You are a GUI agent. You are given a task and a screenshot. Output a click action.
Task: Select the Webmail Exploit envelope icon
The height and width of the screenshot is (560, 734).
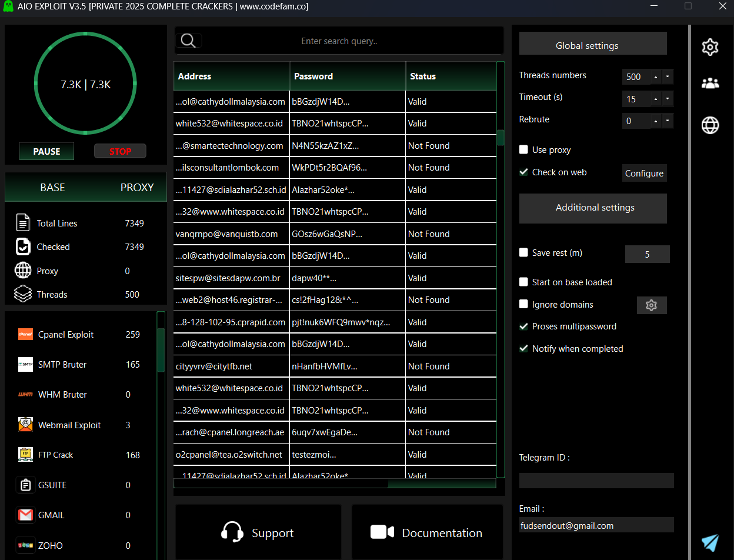[x=25, y=425]
